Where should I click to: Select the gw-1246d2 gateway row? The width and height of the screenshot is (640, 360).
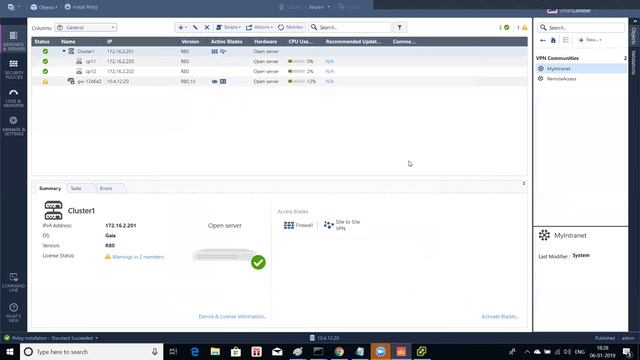(x=280, y=81)
